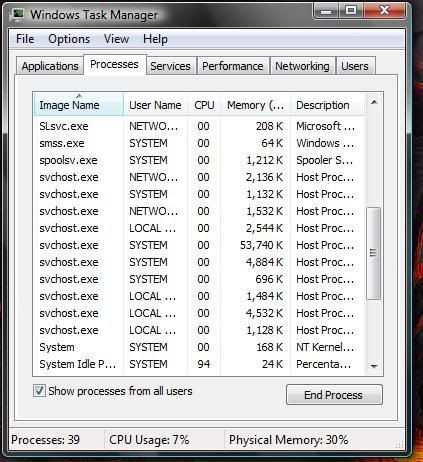Open the View menu

click(x=116, y=39)
